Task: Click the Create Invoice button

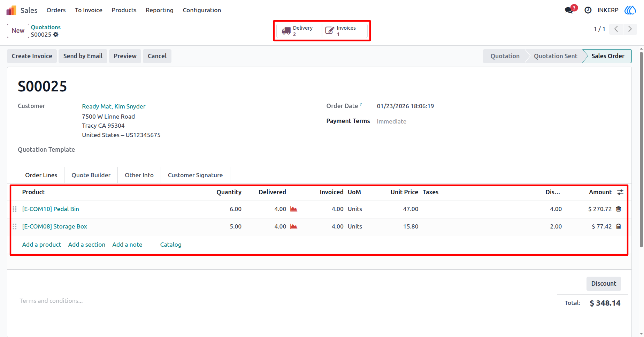Action: 32,56
